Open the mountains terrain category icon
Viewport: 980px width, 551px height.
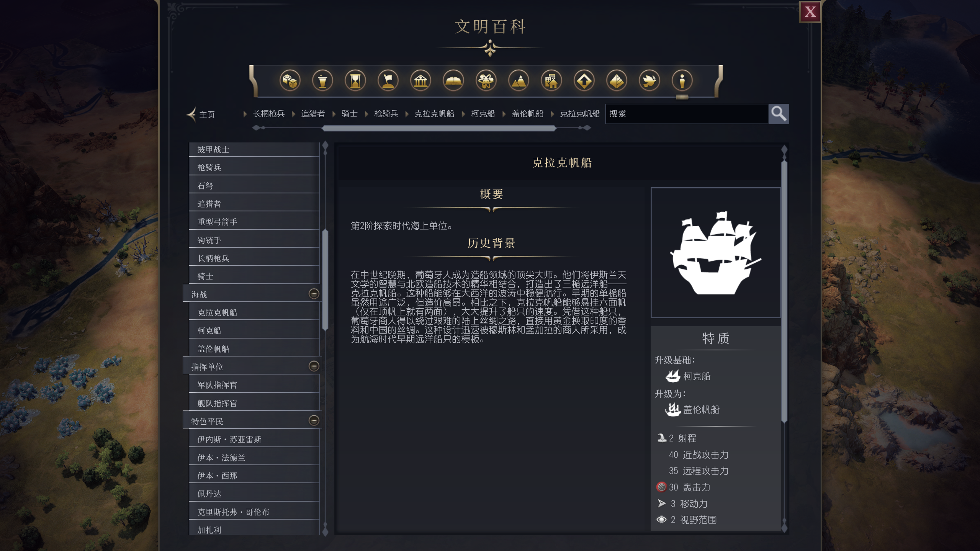(x=519, y=81)
